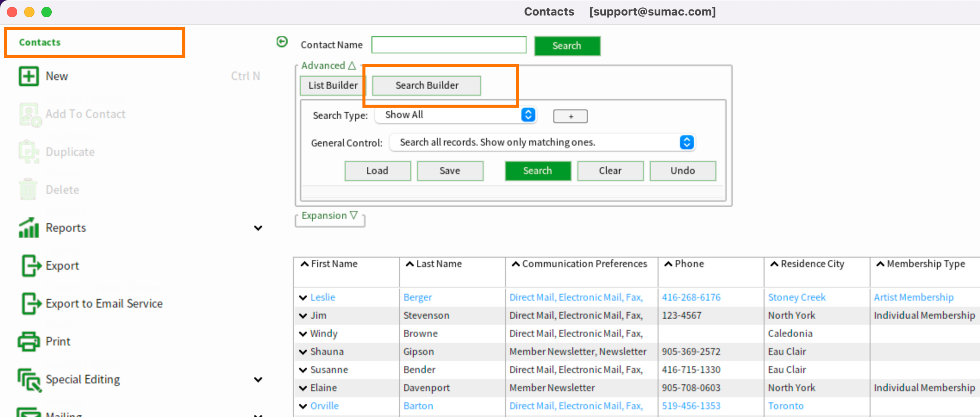Image resolution: width=980 pixels, height=417 pixels.
Task: Open the Reports bar chart icon
Action: pyautogui.click(x=28, y=227)
